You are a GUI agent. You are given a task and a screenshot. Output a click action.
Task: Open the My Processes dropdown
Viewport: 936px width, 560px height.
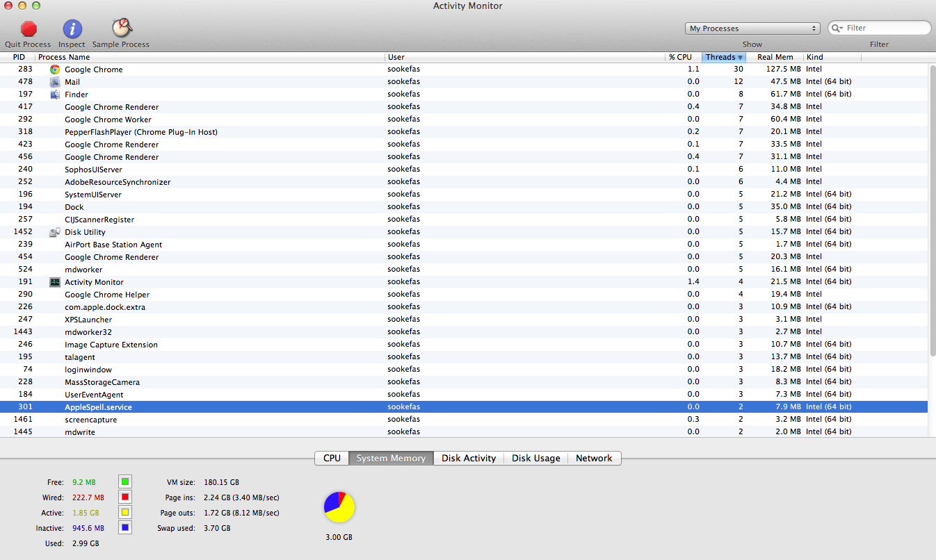pos(753,28)
